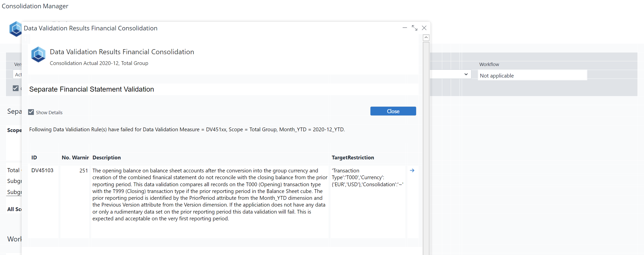The height and width of the screenshot is (255, 644).
Task: Click the scrollbar up arrow in the dialog
Action: 426,38
